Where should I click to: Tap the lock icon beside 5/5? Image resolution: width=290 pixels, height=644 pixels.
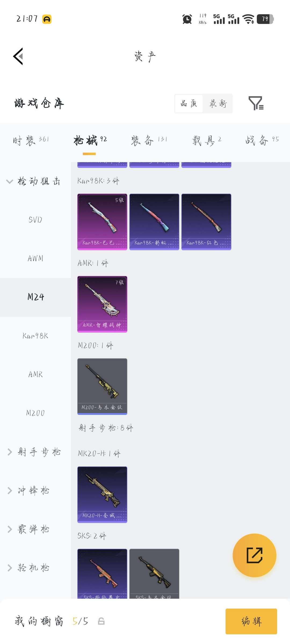tap(101, 621)
